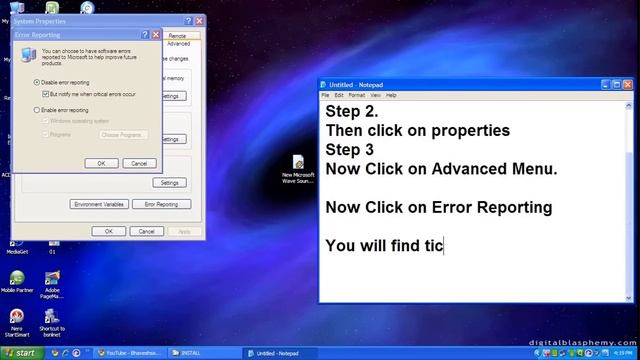The width and height of the screenshot is (640, 360).
Task: Switch to the YouTube taskbar window
Action: [130, 353]
